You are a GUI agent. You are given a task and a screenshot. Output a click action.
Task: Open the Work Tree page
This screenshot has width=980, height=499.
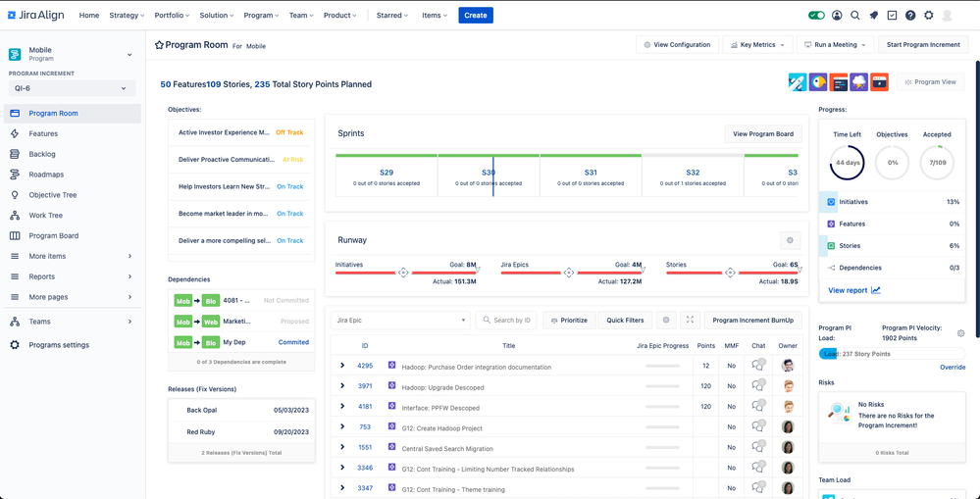click(45, 216)
